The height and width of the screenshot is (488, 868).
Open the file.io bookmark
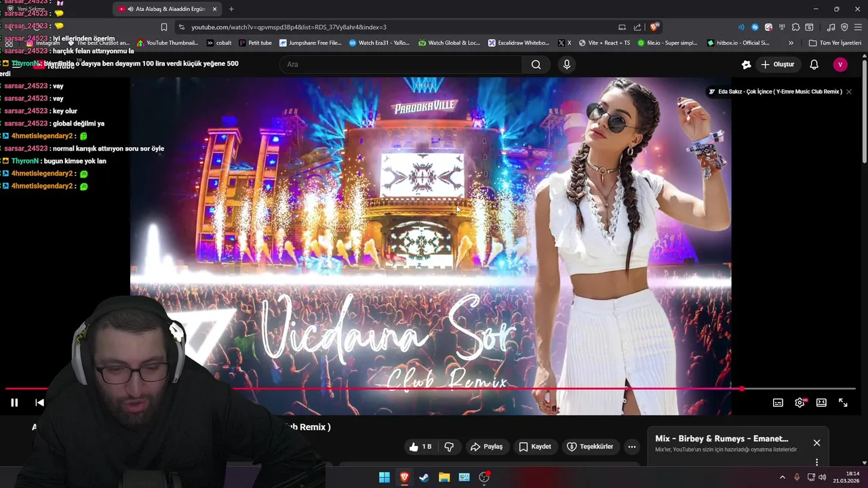tap(667, 43)
